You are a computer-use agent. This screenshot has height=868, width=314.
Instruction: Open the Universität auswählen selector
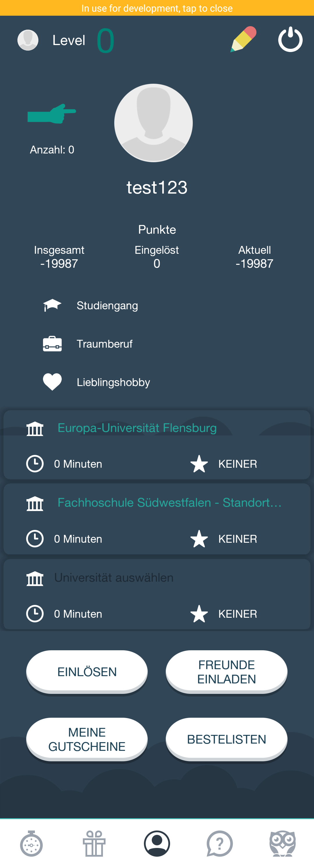click(114, 578)
